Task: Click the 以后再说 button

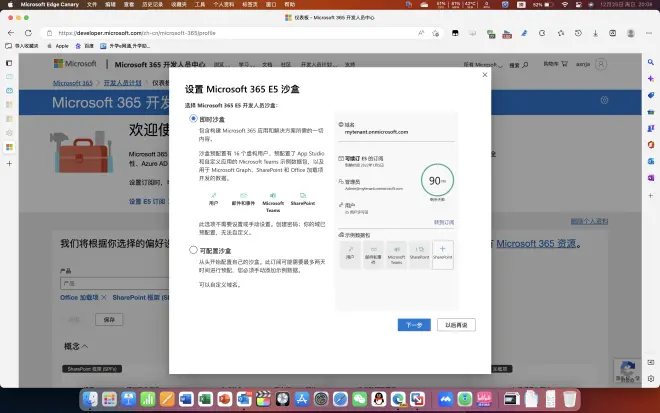Action: click(456, 325)
